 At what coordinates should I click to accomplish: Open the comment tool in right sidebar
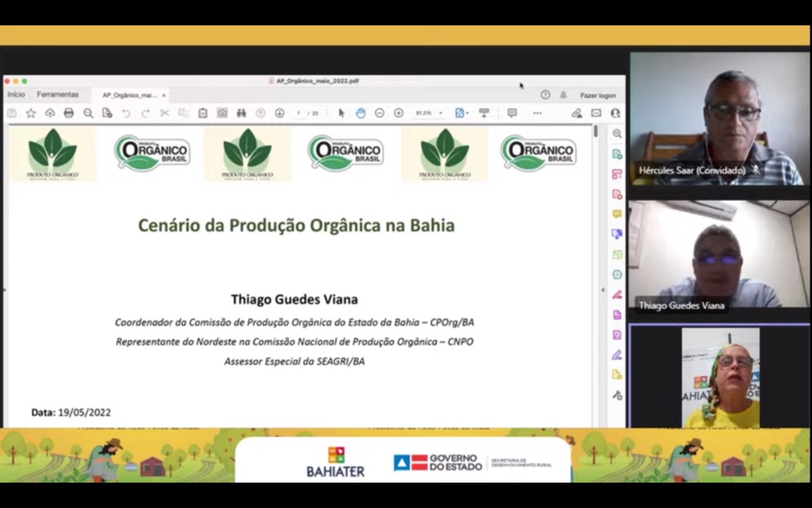point(617,214)
